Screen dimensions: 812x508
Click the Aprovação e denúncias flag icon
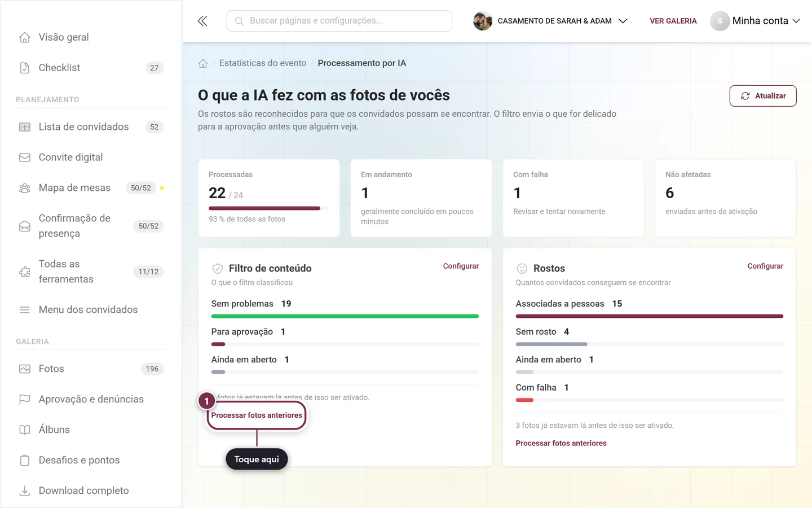[25, 399]
